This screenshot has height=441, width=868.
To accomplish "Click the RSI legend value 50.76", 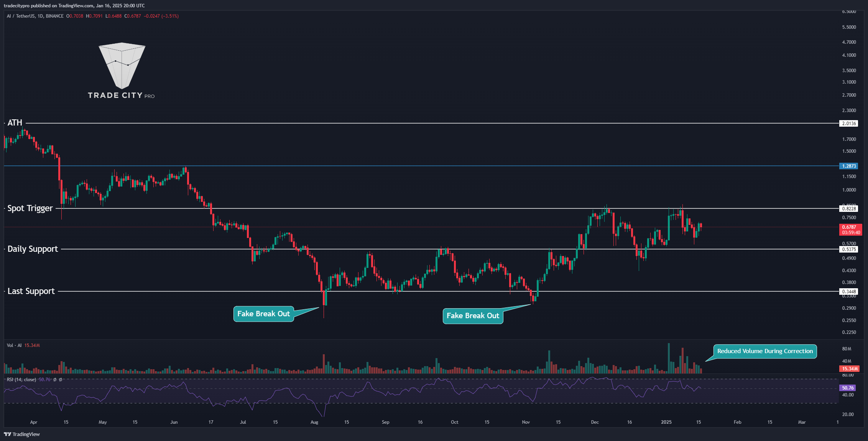I will pos(45,380).
